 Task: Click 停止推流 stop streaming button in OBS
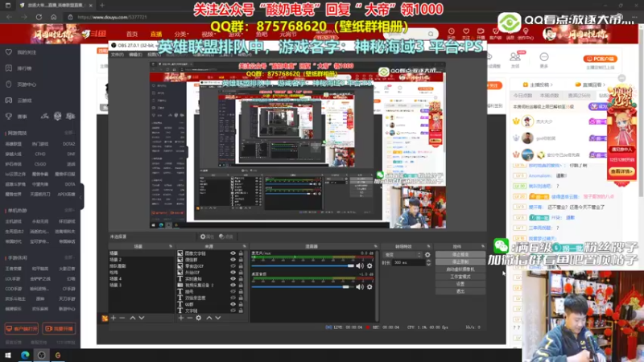460,254
